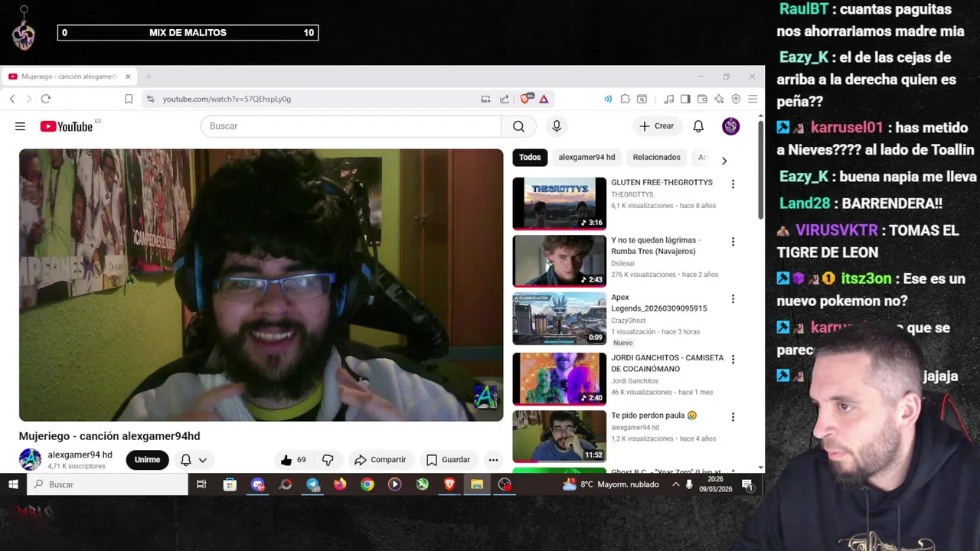Click the browser address bar URL
Screen dimensions: 980x551
tap(227, 99)
